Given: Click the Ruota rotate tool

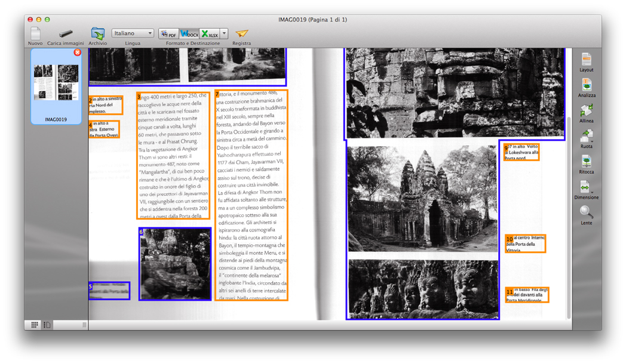Looking at the screenshot, I should pos(586,136).
